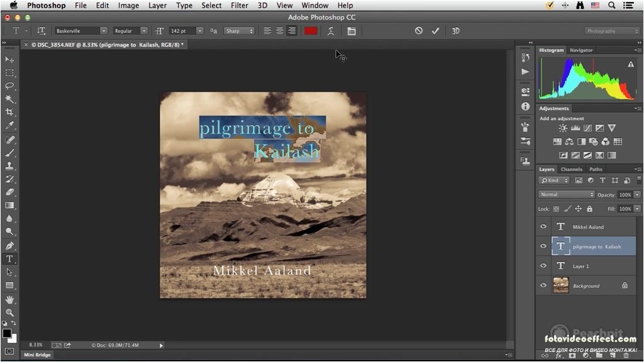Toggle lock all for layer
The width and height of the screenshot is (644, 362).
click(590, 209)
